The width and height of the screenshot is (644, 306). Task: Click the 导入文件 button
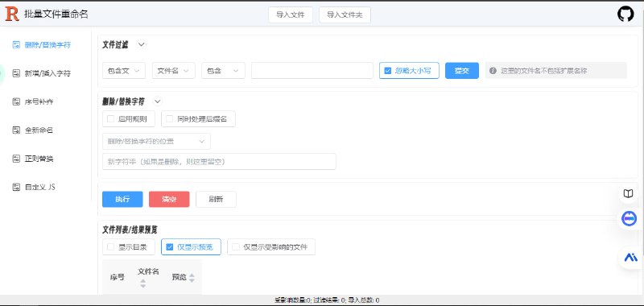pos(291,14)
